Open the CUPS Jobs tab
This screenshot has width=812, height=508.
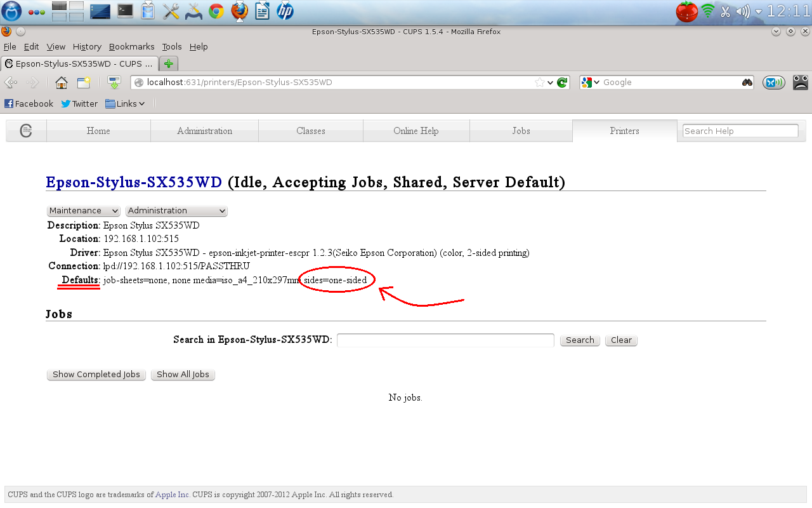tap(521, 131)
